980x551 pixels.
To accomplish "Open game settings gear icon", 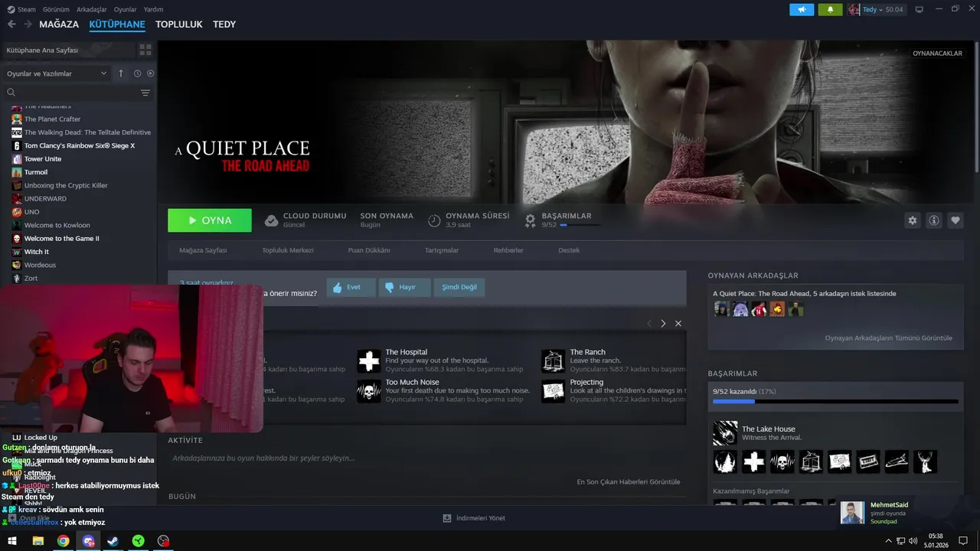I will coord(912,220).
